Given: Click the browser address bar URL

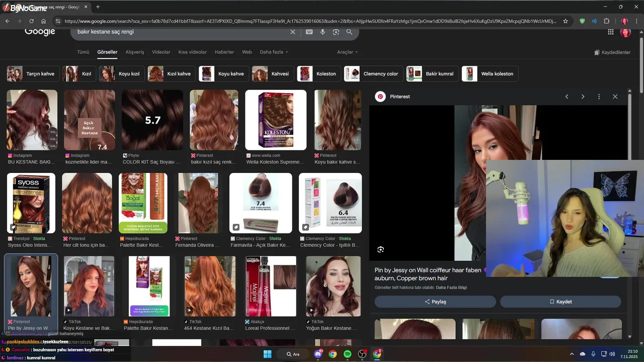Looking at the screenshot, I should coord(309,21).
